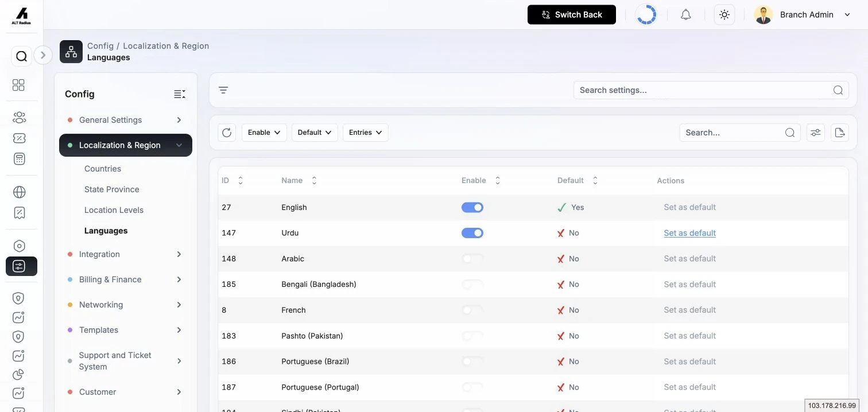This screenshot has width=868, height=412.
Task: Collapse the Config menu list icon
Action: coord(180,94)
